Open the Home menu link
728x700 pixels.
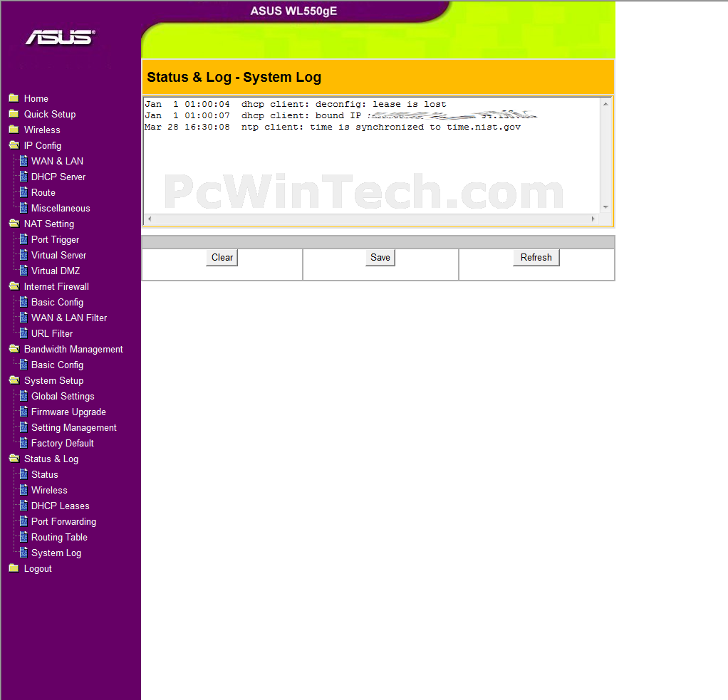point(36,98)
